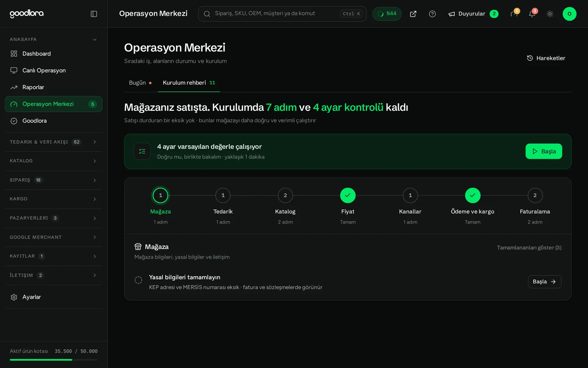Viewport: 588px width, 368px height.
Task: Switch to the Kurulum rehberi tab
Action: [189, 83]
